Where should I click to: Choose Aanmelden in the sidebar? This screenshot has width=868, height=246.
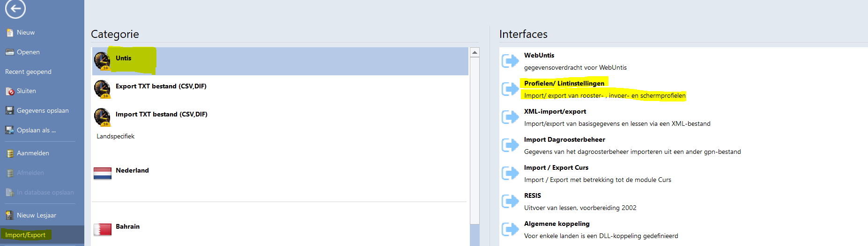[33, 153]
